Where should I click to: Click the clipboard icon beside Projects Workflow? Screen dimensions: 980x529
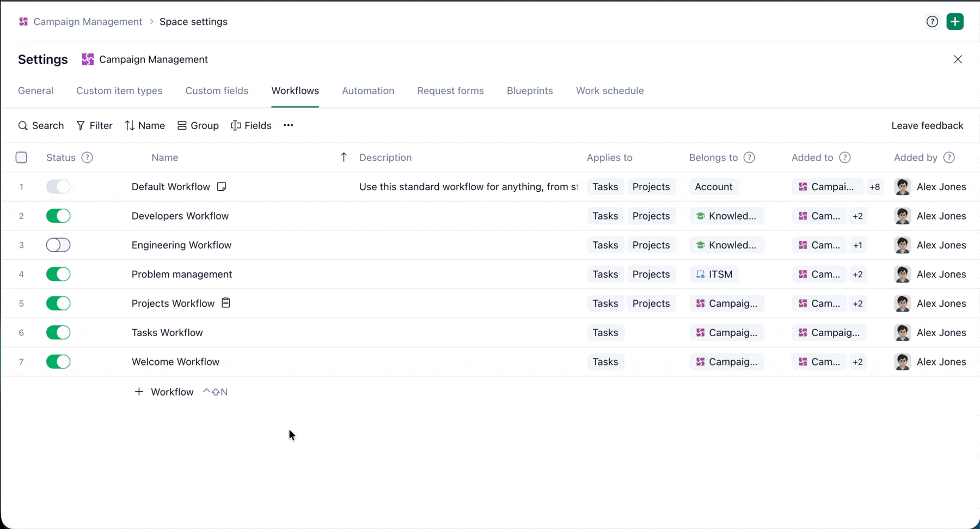(226, 303)
